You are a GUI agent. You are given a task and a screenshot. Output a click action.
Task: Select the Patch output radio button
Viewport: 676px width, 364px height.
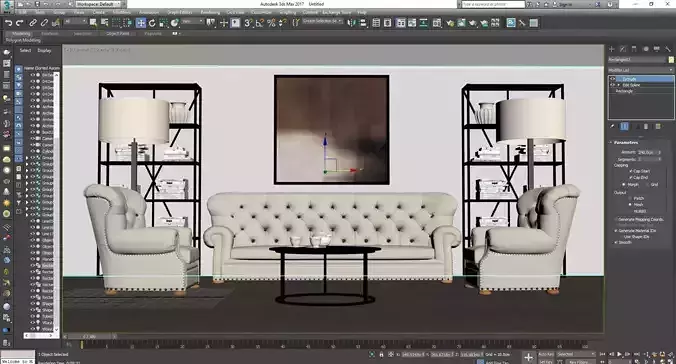[630, 198]
